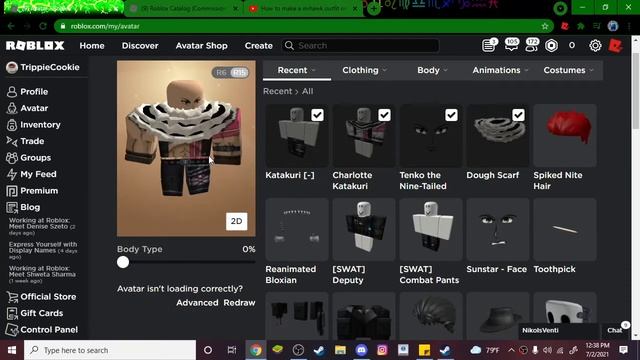Select the Toothpick accessory thumbnail
640x360 pixels.
tap(565, 229)
